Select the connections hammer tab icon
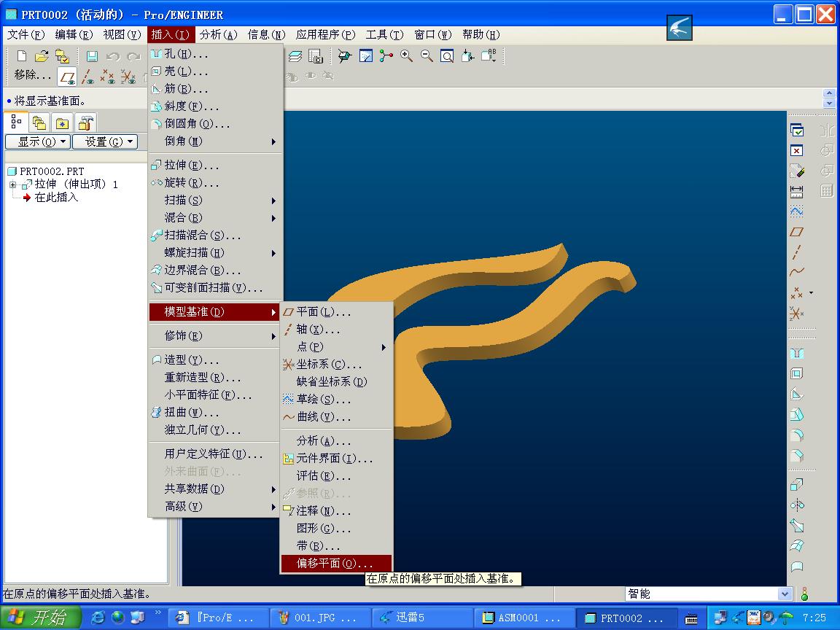Image resolution: width=840 pixels, height=630 pixels. tap(85, 123)
